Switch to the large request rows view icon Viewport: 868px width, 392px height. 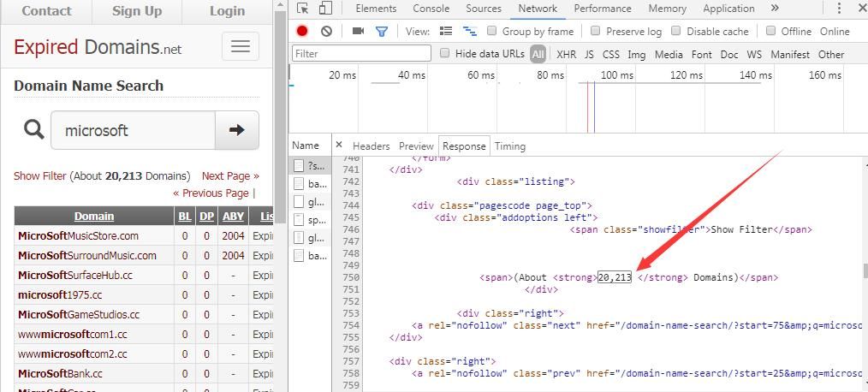point(446,31)
